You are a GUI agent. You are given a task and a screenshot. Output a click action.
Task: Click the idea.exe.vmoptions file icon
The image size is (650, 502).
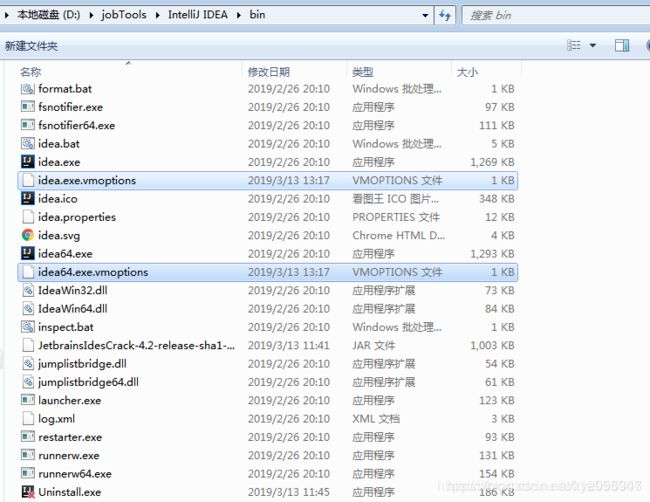coord(28,180)
